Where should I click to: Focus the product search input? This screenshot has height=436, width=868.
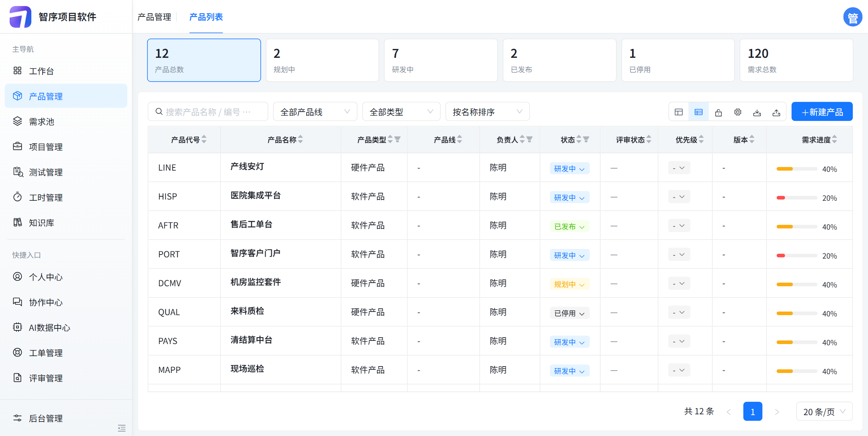point(208,112)
